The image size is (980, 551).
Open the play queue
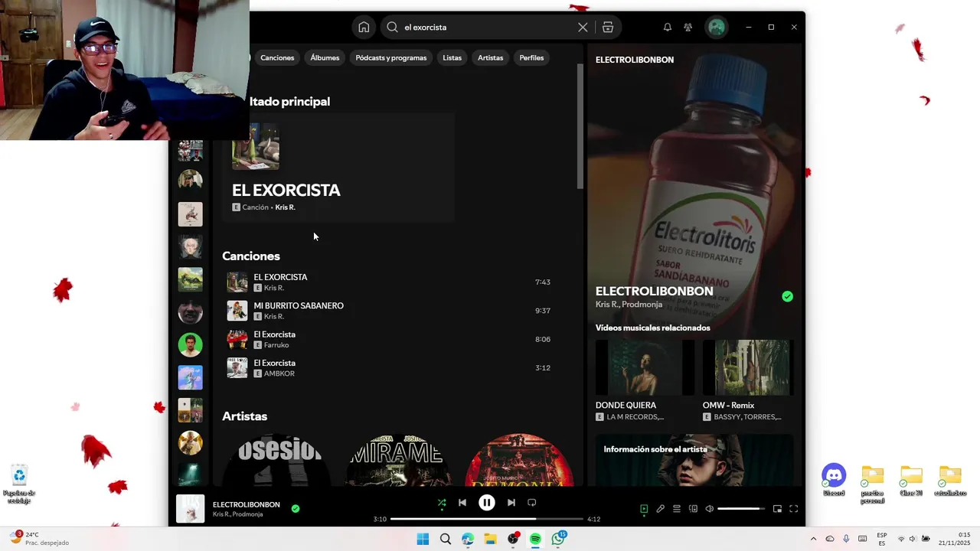677,509
